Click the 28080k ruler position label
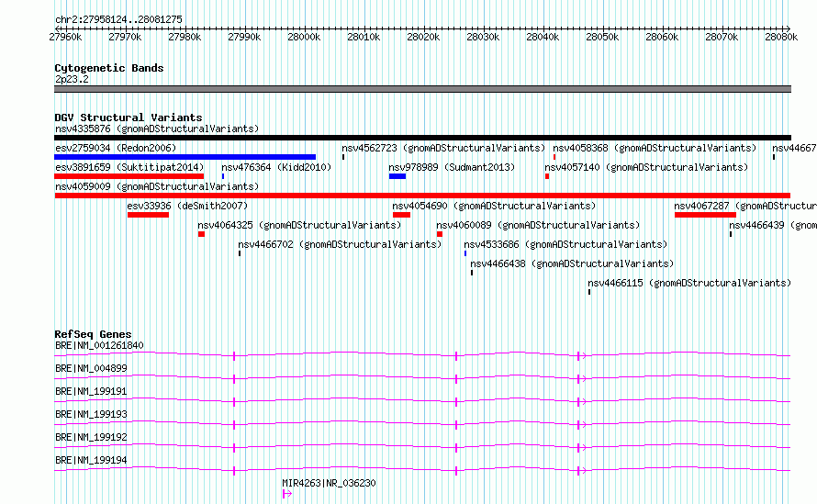817x504 pixels. tap(781, 37)
